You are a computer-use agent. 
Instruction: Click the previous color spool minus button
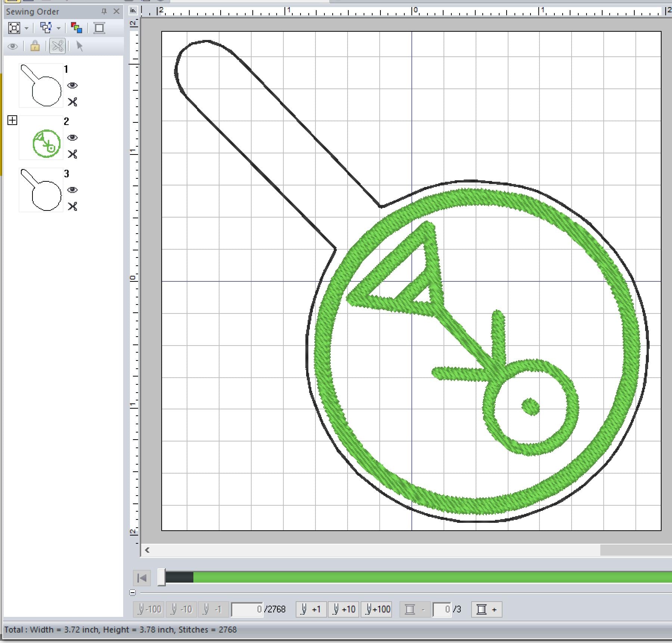coord(415,609)
